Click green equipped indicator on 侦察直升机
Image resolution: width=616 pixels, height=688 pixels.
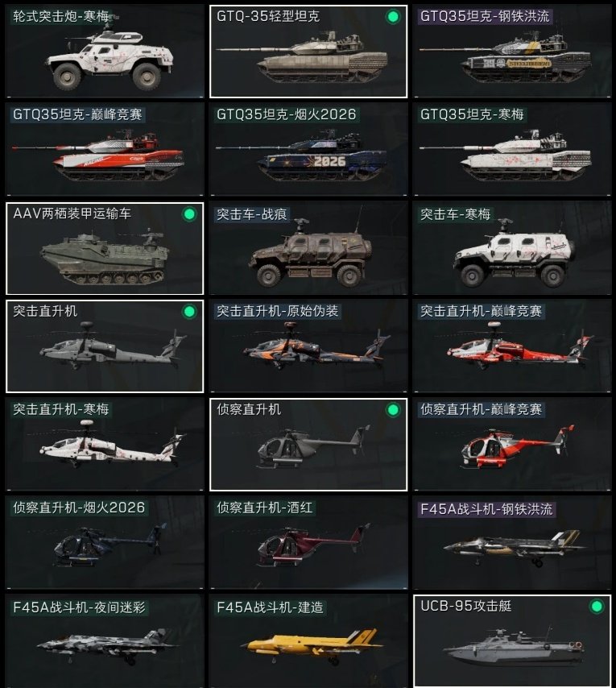(x=393, y=410)
